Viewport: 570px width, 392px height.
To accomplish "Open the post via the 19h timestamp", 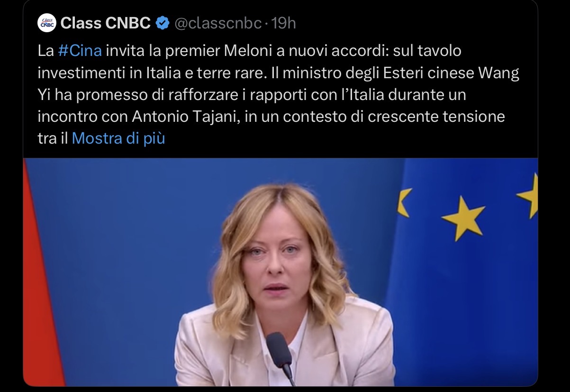I will coord(283,23).
